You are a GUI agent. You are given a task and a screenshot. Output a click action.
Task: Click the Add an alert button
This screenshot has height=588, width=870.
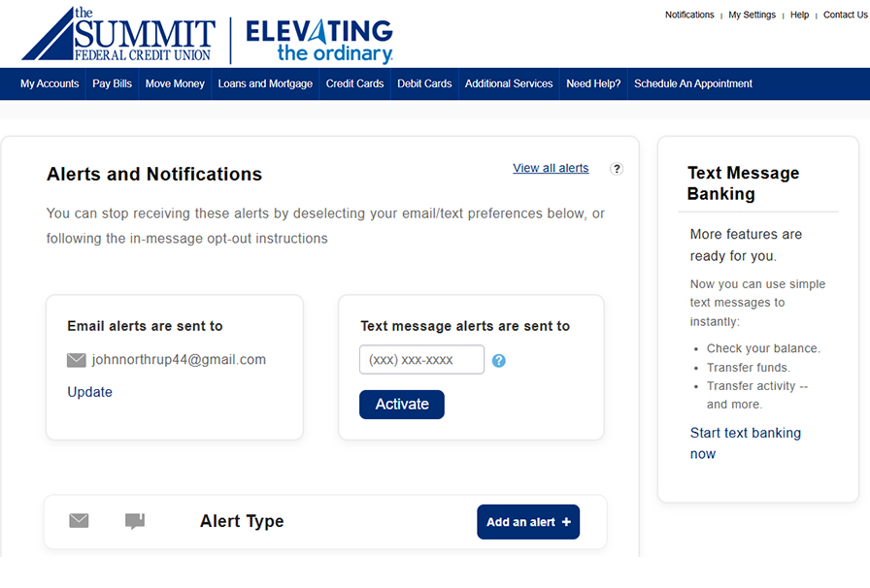pos(528,522)
